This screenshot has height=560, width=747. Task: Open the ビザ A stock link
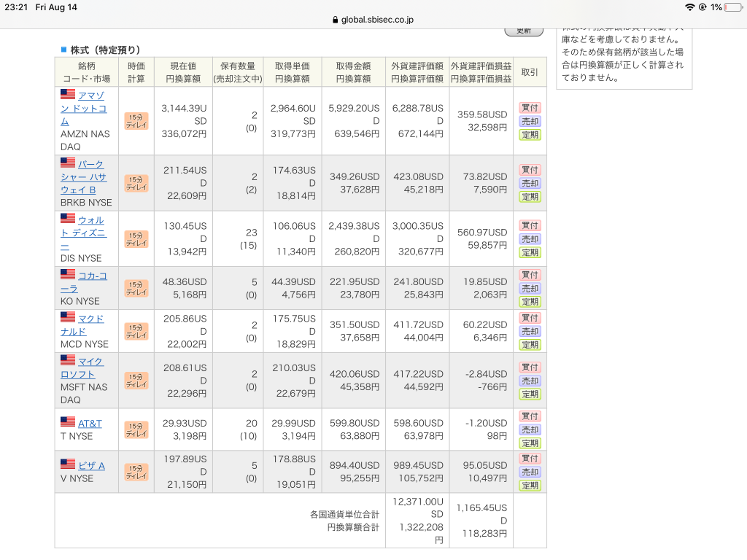[x=91, y=466]
